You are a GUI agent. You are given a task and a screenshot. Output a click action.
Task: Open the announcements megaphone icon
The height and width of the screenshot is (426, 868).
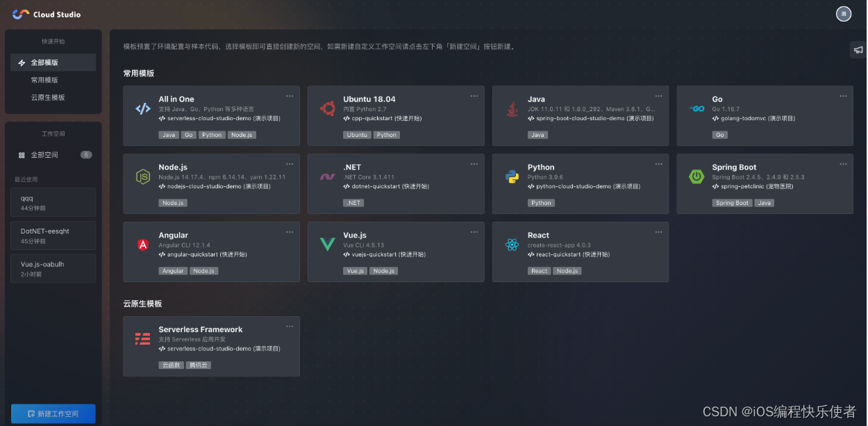[x=858, y=49]
